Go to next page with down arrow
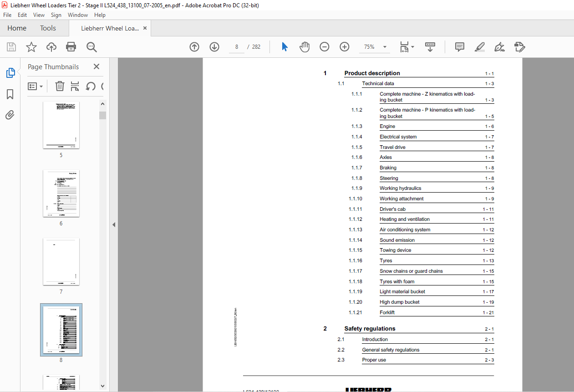Image resolution: width=574 pixels, height=392 pixels. point(214,47)
